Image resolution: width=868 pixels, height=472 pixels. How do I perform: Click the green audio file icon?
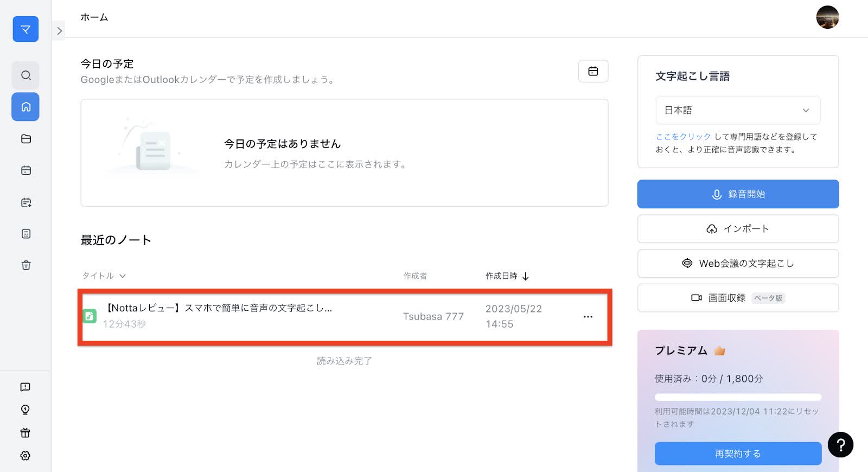click(90, 316)
